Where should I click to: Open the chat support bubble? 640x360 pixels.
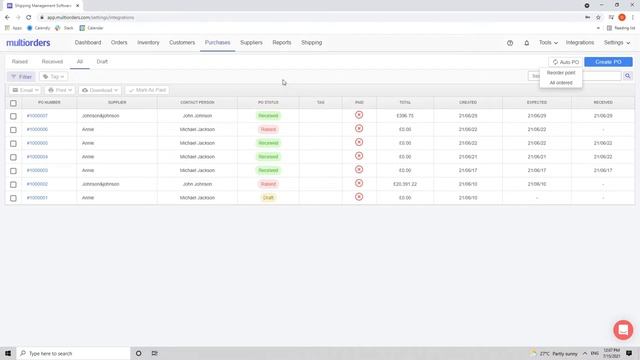(x=623, y=330)
